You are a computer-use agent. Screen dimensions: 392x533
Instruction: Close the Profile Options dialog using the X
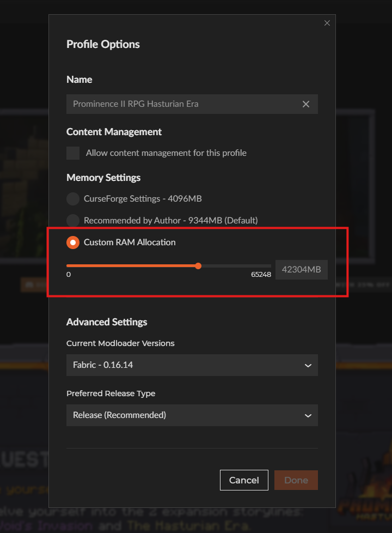[x=327, y=23]
